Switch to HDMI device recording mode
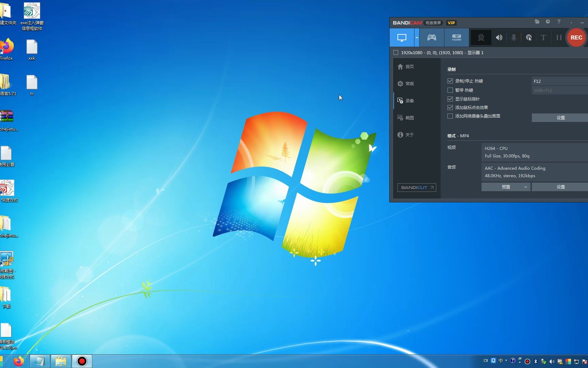The height and width of the screenshot is (368, 588). click(456, 37)
